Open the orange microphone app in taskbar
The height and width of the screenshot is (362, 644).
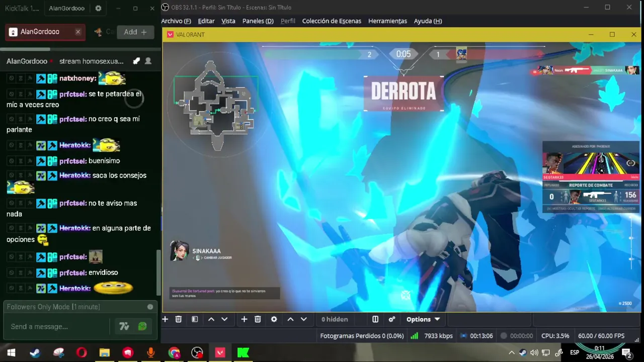(151, 353)
